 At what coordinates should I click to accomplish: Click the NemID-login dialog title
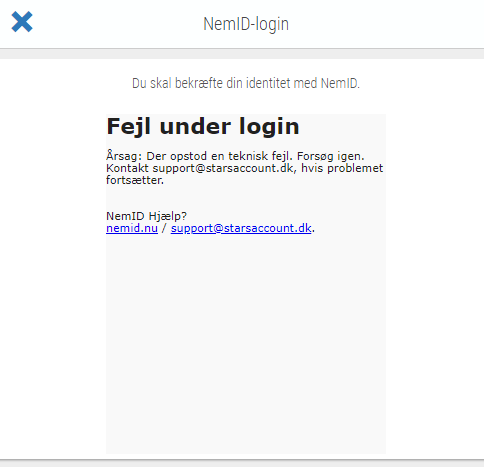coord(246,24)
